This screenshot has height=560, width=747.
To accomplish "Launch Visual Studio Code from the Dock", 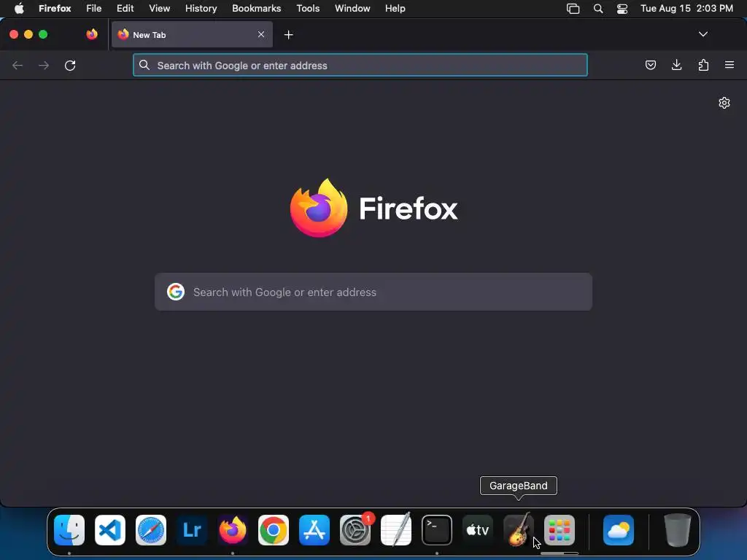I will click(x=110, y=530).
